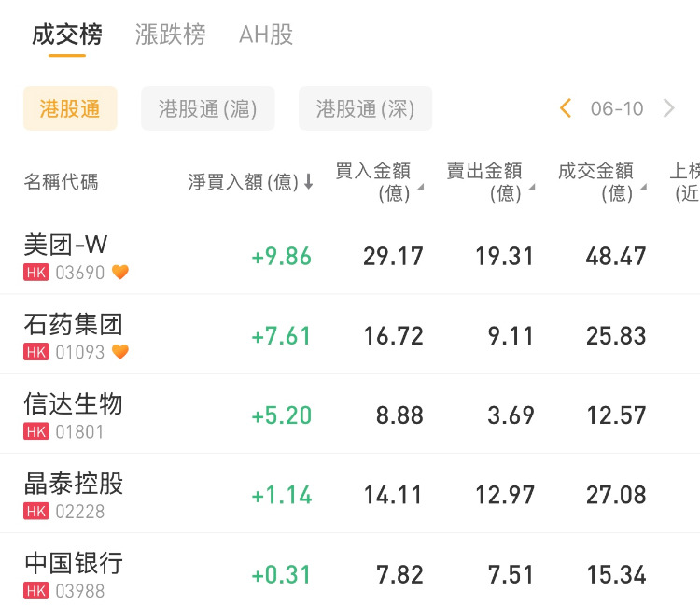This screenshot has height=605, width=700.
Task: Click HK market badge for 02228
Action: (36, 512)
